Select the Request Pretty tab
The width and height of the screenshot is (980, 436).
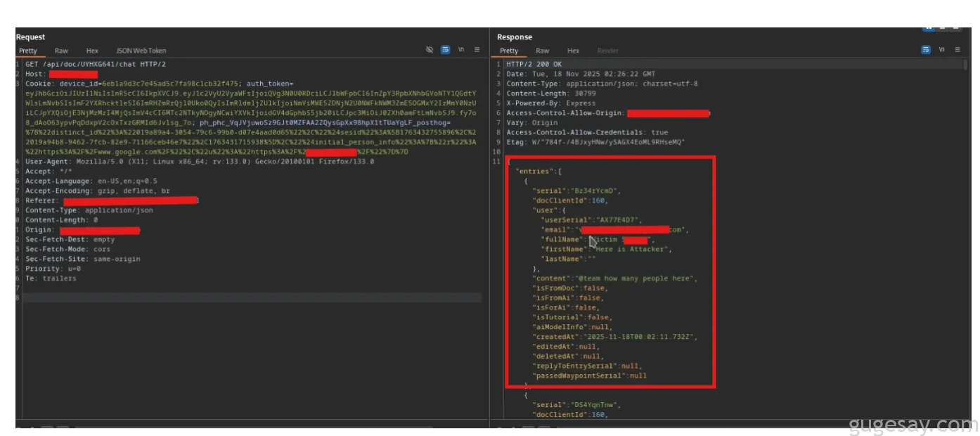click(x=28, y=51)
